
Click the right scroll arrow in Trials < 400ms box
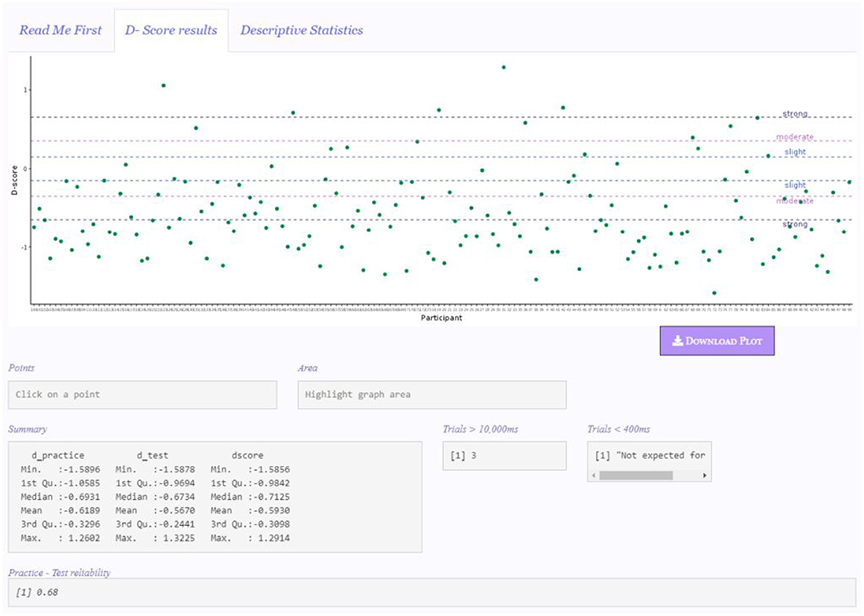(x=705, y=475)
